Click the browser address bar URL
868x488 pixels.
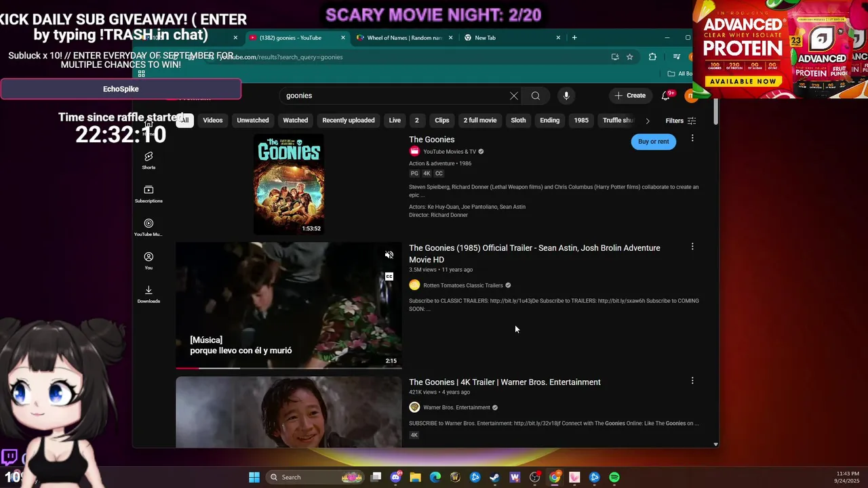click(281, 57)
